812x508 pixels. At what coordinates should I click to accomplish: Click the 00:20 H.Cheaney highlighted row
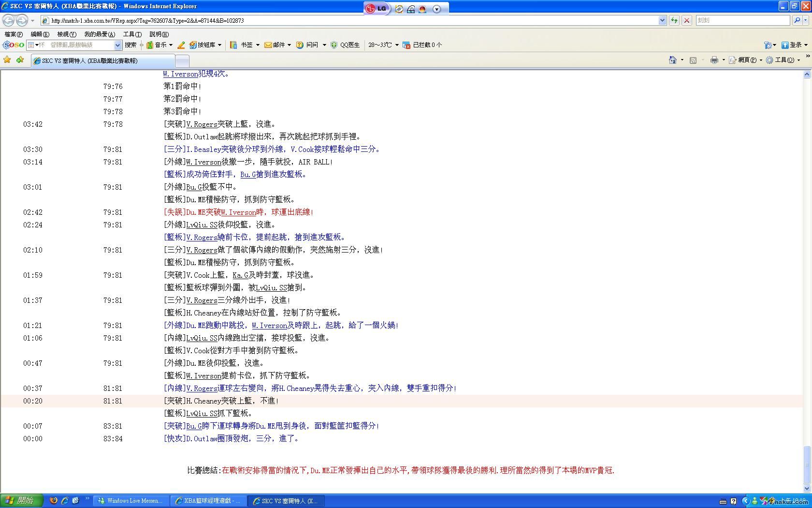coord(401,401)
